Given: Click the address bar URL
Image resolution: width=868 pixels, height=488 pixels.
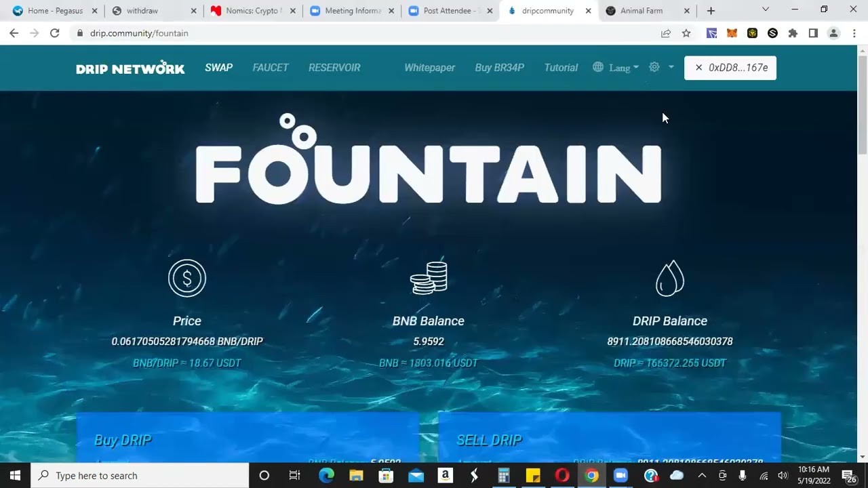Looking at the screenshot, I should (139, 33).
